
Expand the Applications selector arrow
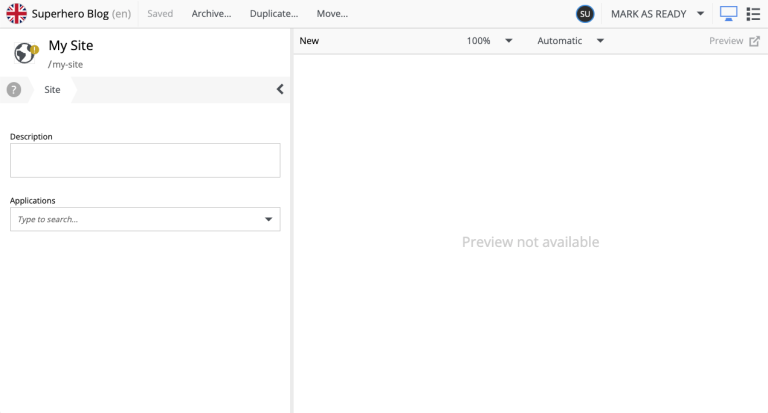[x=268, y=219]
